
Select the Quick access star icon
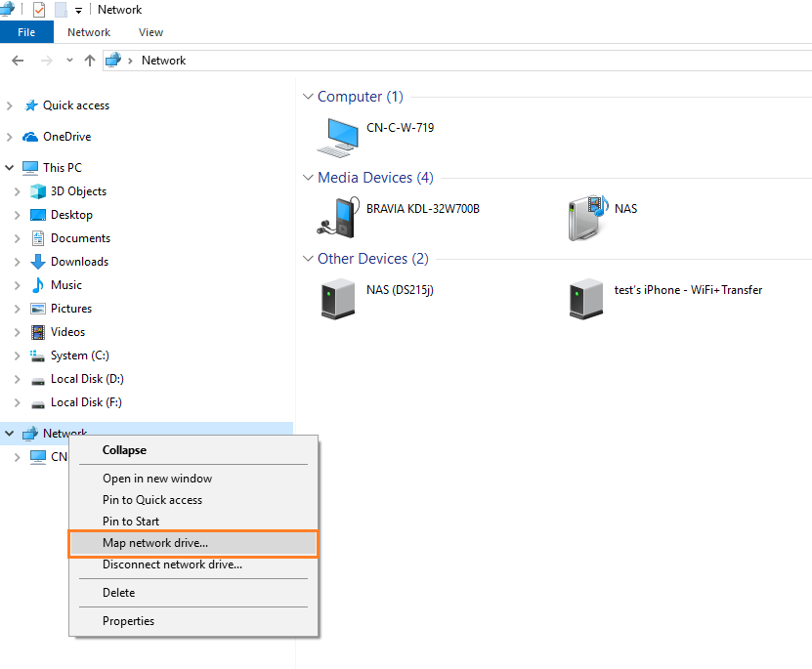coord(31,105)
